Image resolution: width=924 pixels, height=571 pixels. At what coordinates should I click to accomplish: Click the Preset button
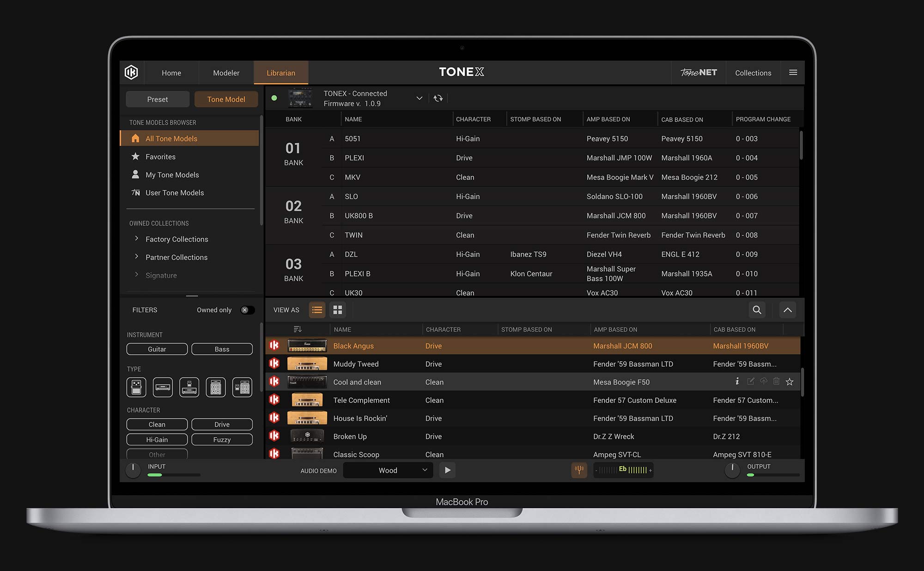pyautogui.click(x=158, y=99)
